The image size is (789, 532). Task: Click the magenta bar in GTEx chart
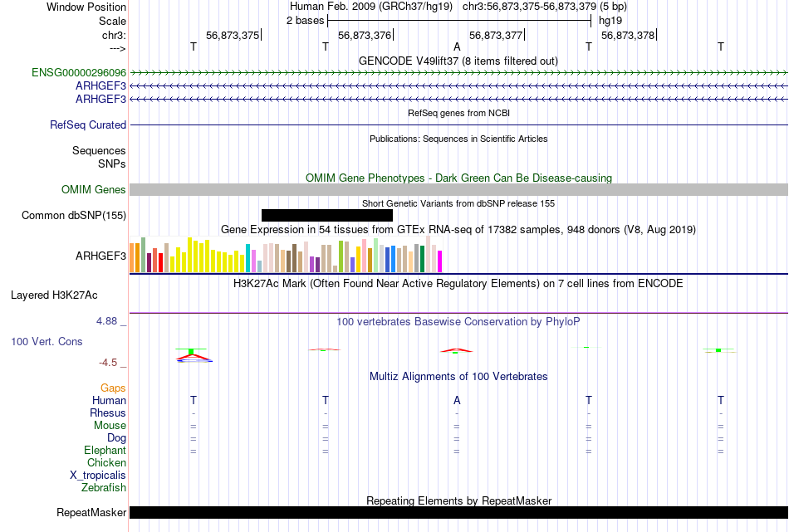(x=439, y=261)
